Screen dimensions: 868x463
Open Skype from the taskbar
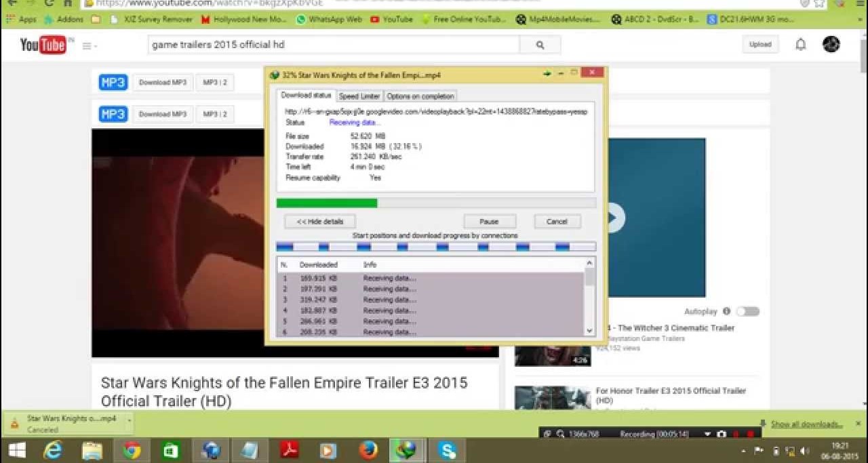click(x=447, y=450)
